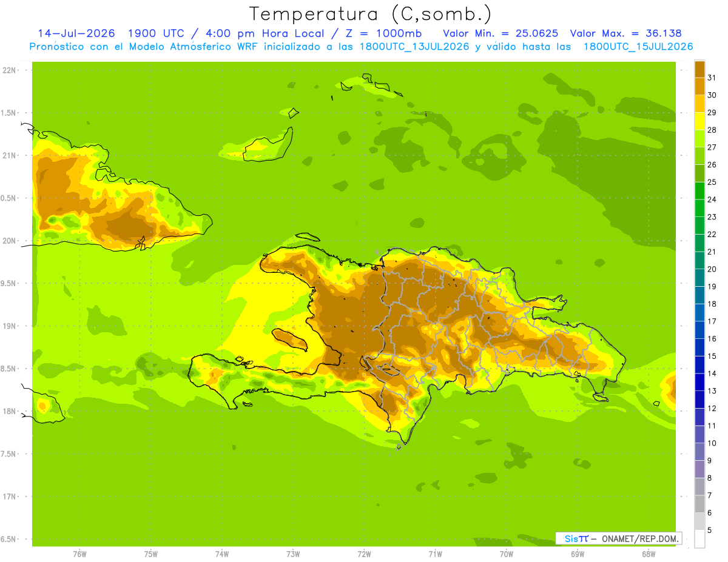This screenshot has width=728, height=562.
Task: Click the yellow legend swatch between 28 and 29
Action: pos(699,122)
